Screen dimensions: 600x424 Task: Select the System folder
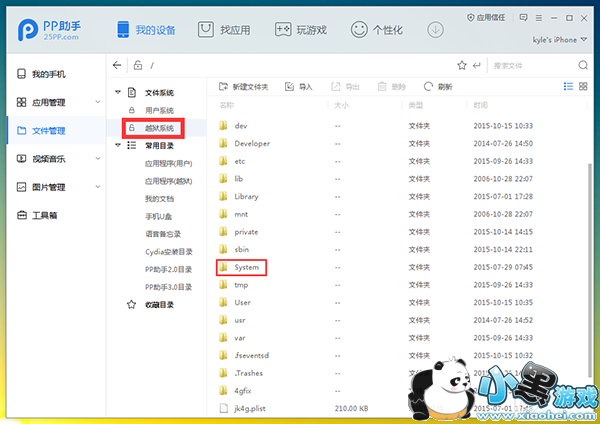(x=240, y=267)
